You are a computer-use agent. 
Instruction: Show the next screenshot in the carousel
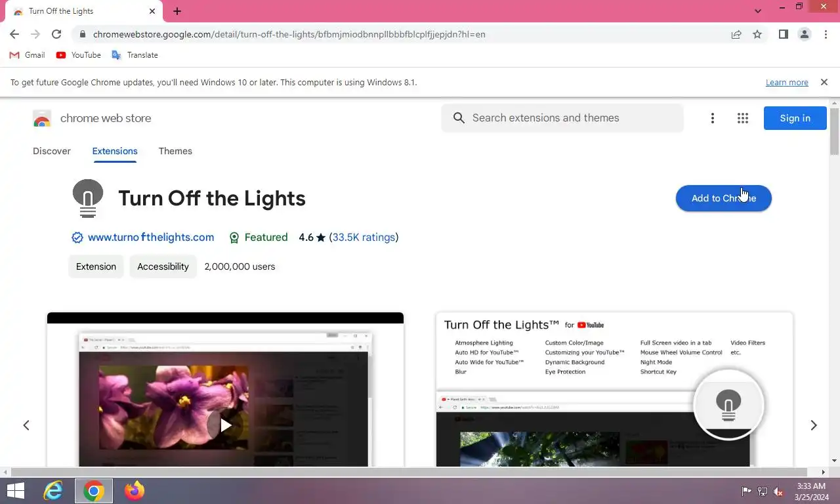coord(814,425)
